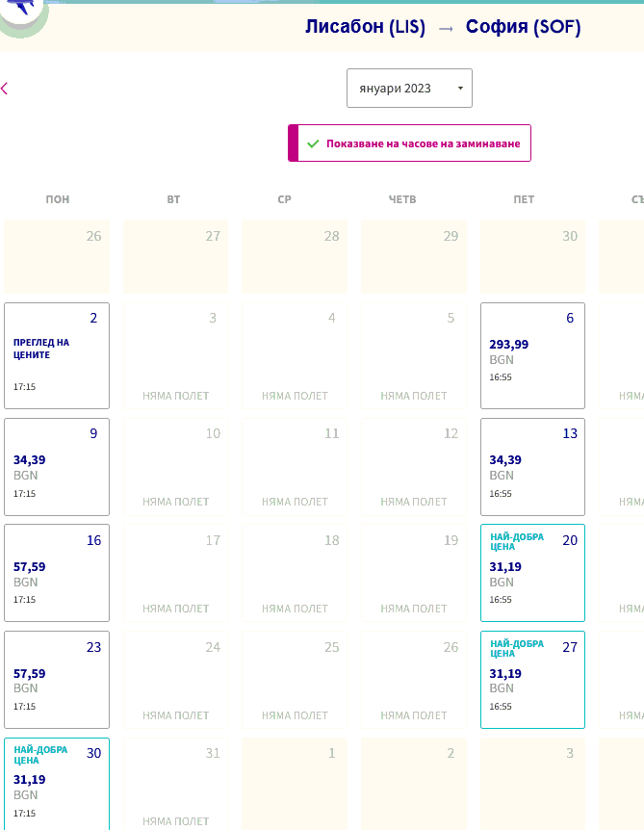The image size is (644, 830).
Task: Click the ПЕТ weekday column header
Action: coord(524,199)
